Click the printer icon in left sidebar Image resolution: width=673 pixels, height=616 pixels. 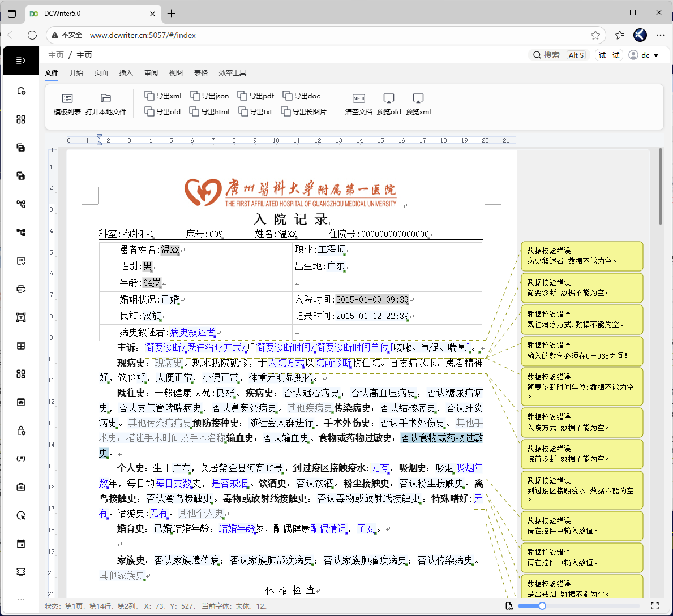(x=21, y=289)
